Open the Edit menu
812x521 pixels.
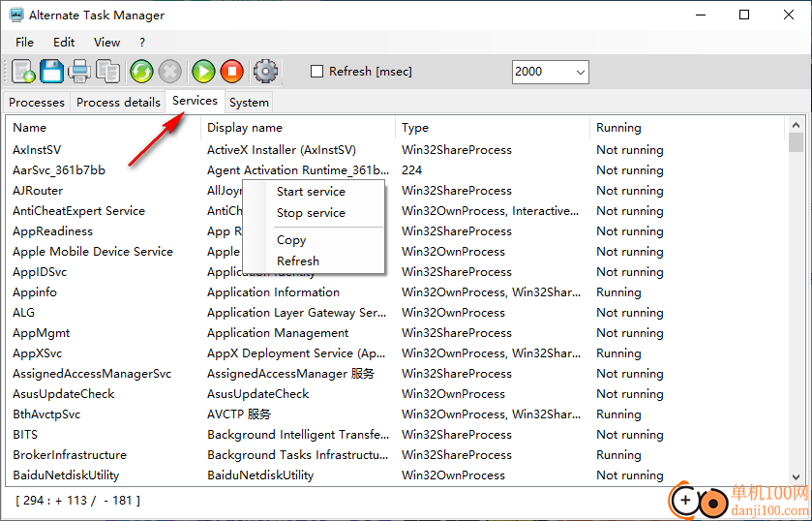(64, 43)
